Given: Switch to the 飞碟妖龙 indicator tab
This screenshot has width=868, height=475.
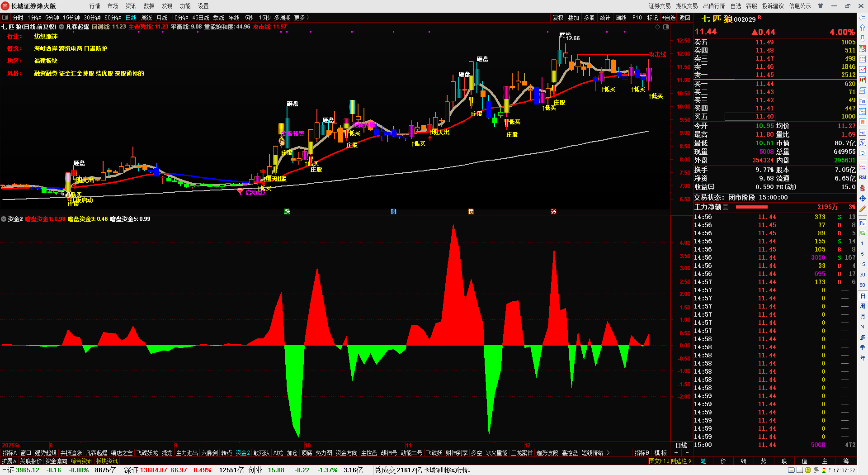Looking at the screenshot, I should [147, 453].
